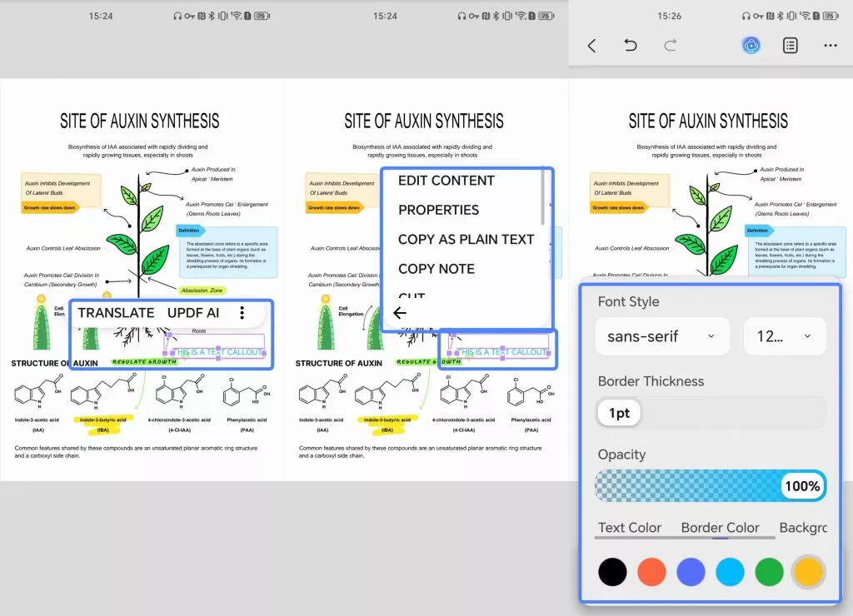The image size is (853, 616).
Task: Click the context menu scrollbar
Action: pyautogui.click(x=542, y=196)
